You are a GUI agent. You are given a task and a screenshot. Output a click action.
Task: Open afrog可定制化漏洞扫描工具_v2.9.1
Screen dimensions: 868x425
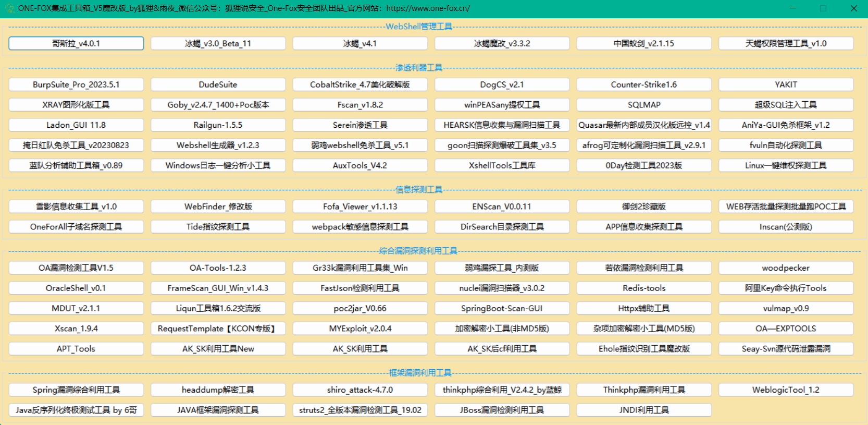pyautogui.click(x=644, y=145)
